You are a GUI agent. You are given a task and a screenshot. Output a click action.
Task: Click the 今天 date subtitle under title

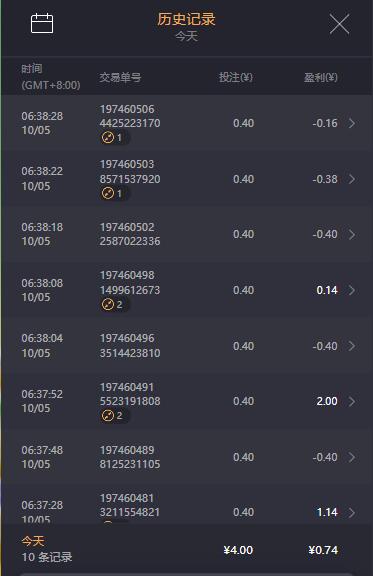click(186, 36)
